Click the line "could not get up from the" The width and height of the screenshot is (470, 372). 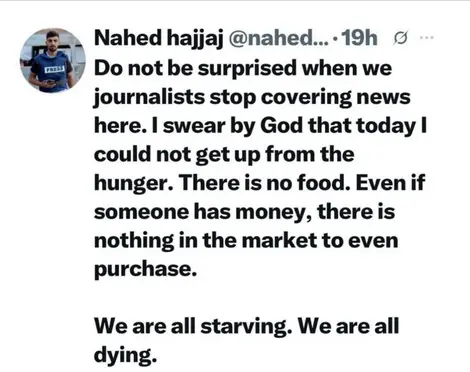pos(224,155)
